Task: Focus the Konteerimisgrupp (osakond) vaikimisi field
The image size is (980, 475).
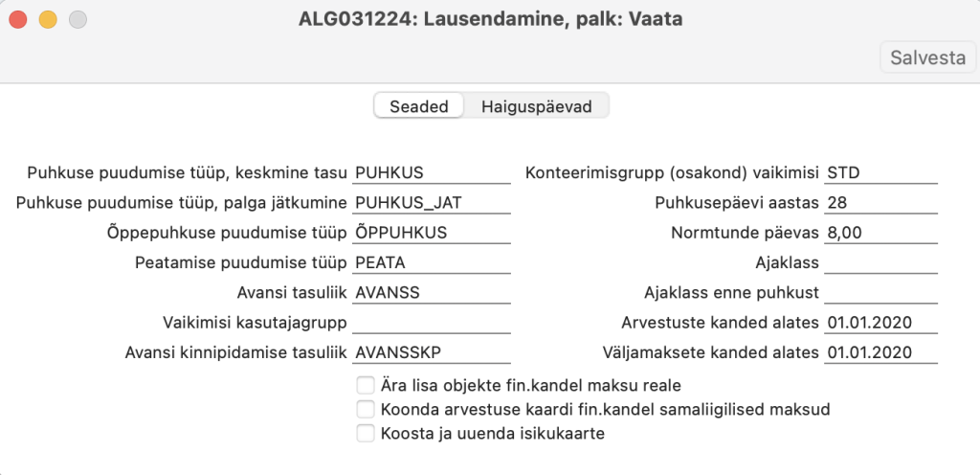Action: 880,172
